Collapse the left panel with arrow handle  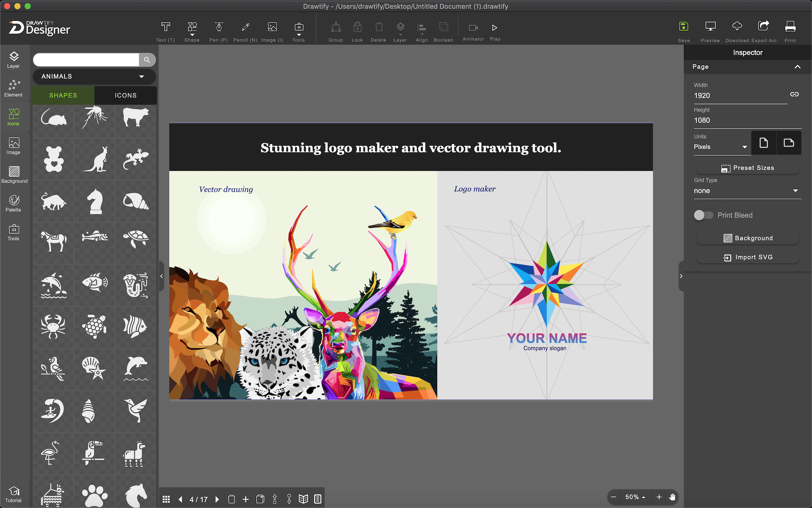pyautogui.click(x=162, y=276)
